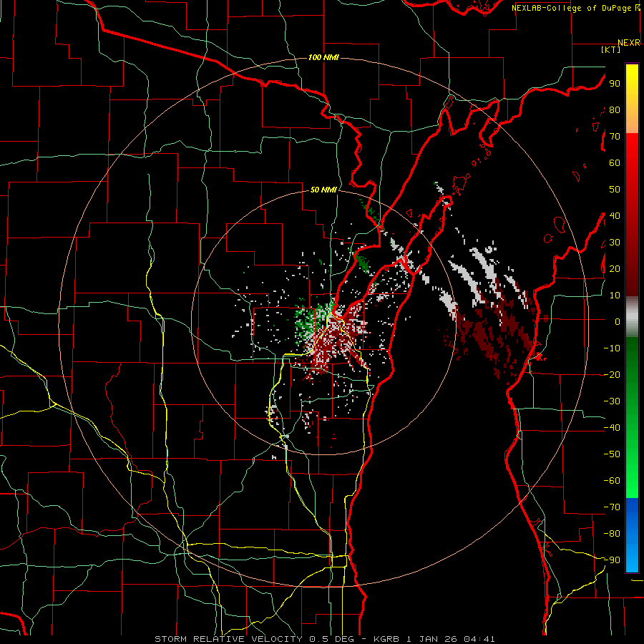Click the positive 50 value on velocity scale
Image resolution: width=644 pixels, height=644 pixels.
tap(615, 190)
